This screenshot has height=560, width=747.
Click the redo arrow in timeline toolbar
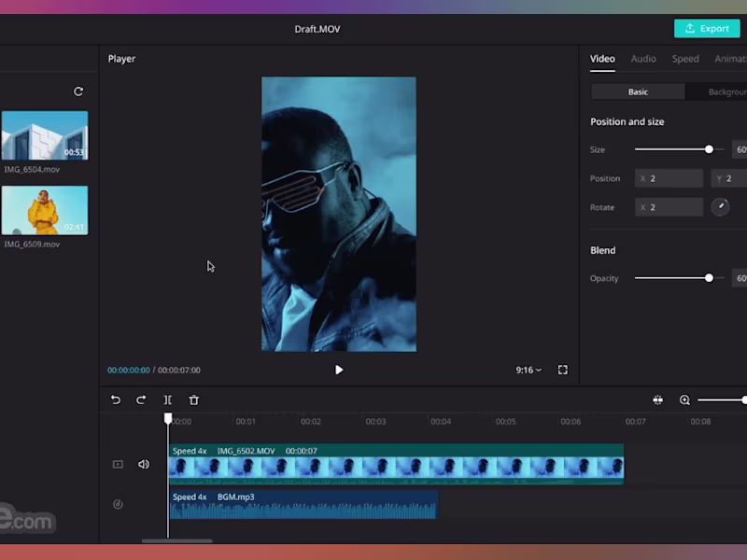coord(141,399)
